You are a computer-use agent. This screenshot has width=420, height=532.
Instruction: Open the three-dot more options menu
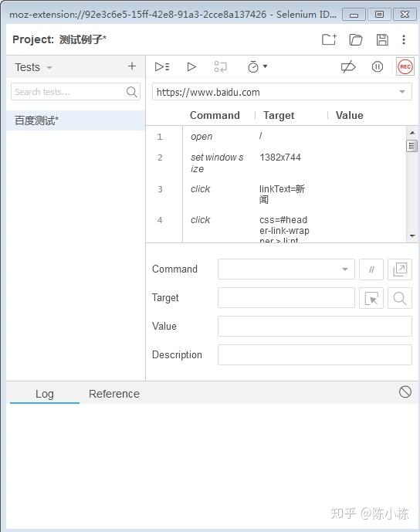coord(404,39)
